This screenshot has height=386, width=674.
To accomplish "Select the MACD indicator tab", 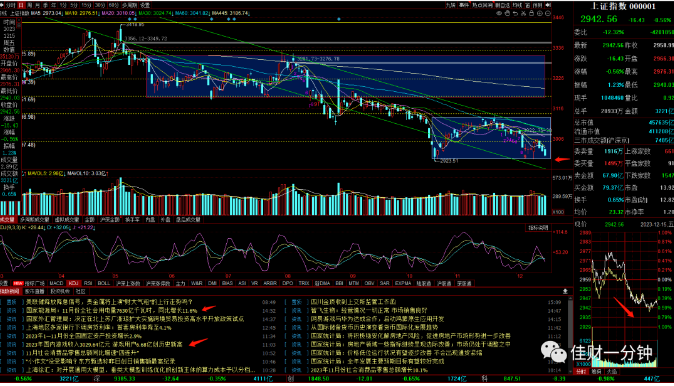I will [56, 283].
